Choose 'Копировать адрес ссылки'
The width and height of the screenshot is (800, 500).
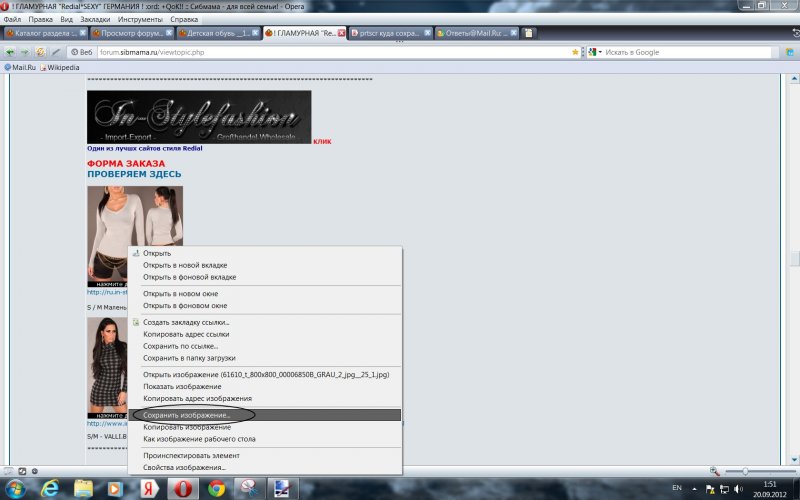click(x=265, y=334)
